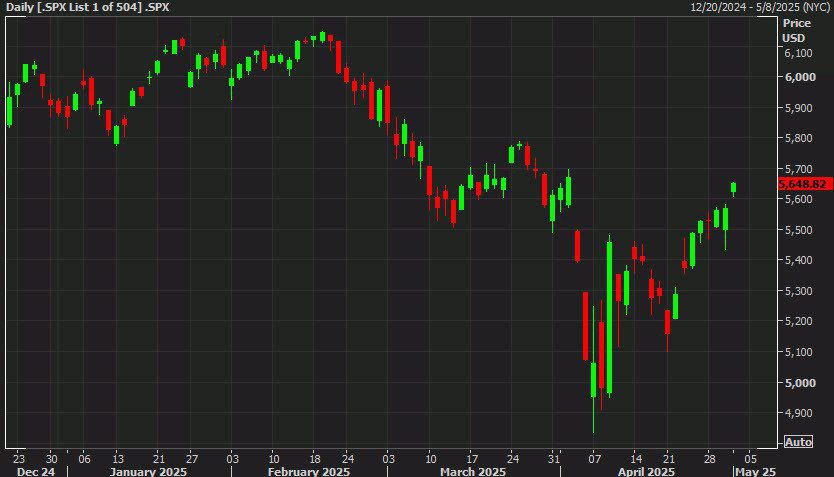
Task: Click the red 5,648.82 last price tag
Action: pyautogui.click(x=805, y=184)
